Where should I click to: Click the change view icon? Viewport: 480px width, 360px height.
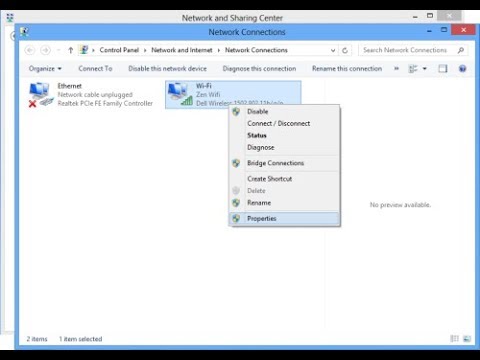[x=413, y=69]
